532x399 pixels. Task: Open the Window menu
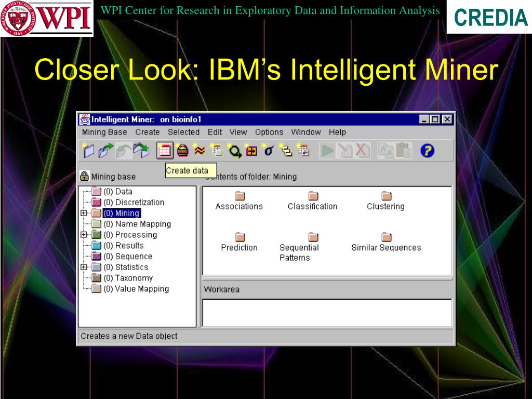(x=306, y=132)
